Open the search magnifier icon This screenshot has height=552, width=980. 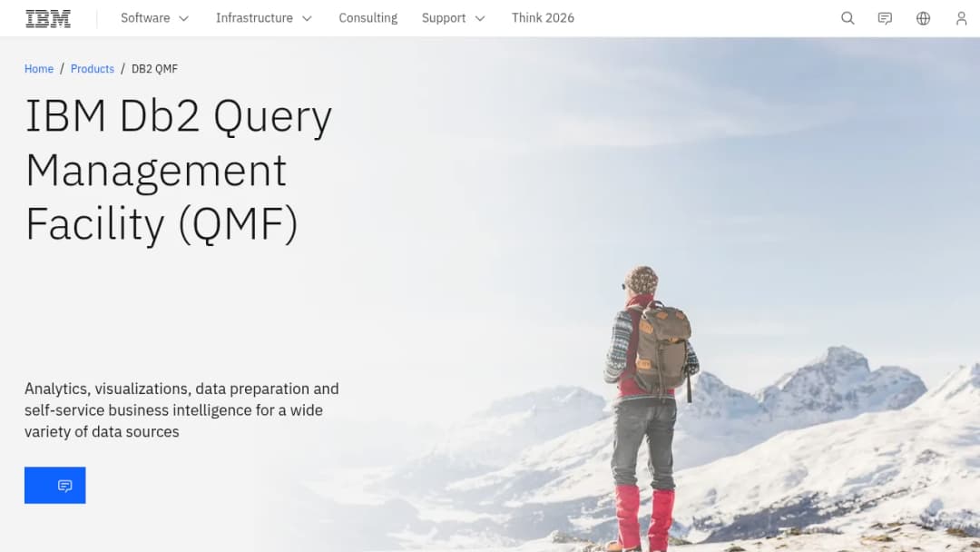(x=848, y=18)
